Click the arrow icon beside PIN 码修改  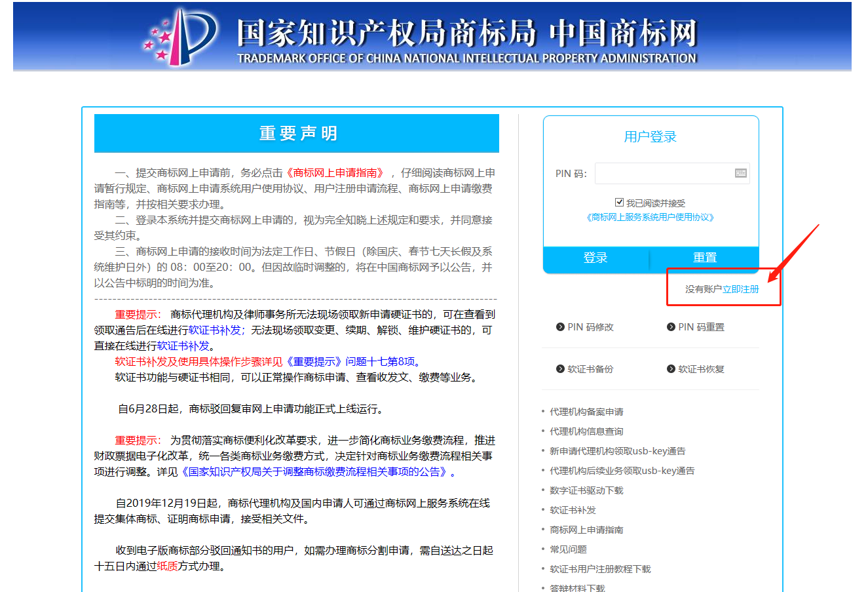(x=560, y=327)
